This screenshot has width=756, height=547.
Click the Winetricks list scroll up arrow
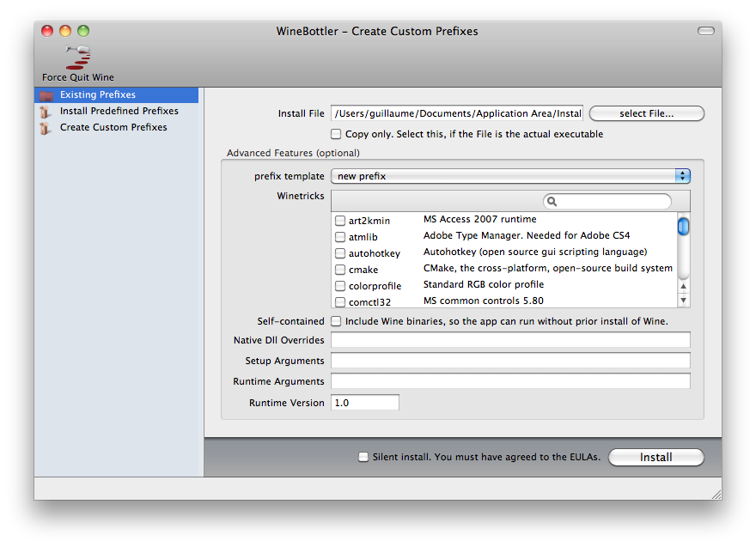coord(683,286)
